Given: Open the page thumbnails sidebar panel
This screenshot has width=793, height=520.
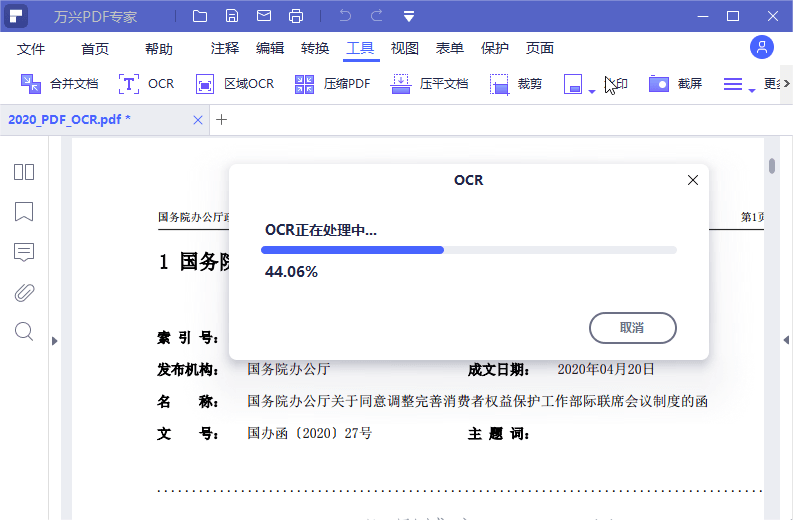Looking at the screenshot, I should [x=24, y=172].
